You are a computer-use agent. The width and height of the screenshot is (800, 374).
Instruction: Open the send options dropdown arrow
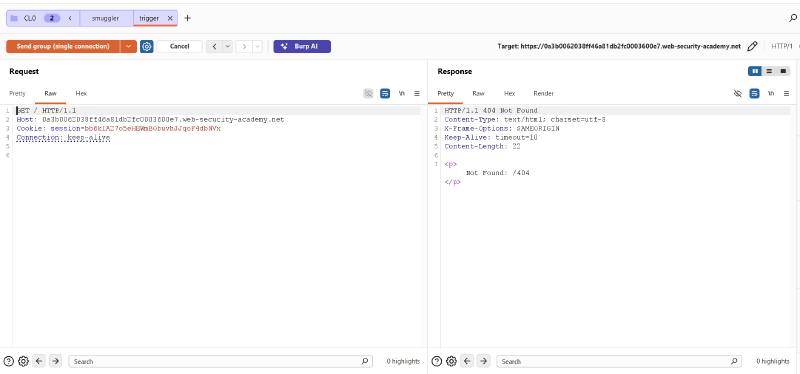[128, 46]
